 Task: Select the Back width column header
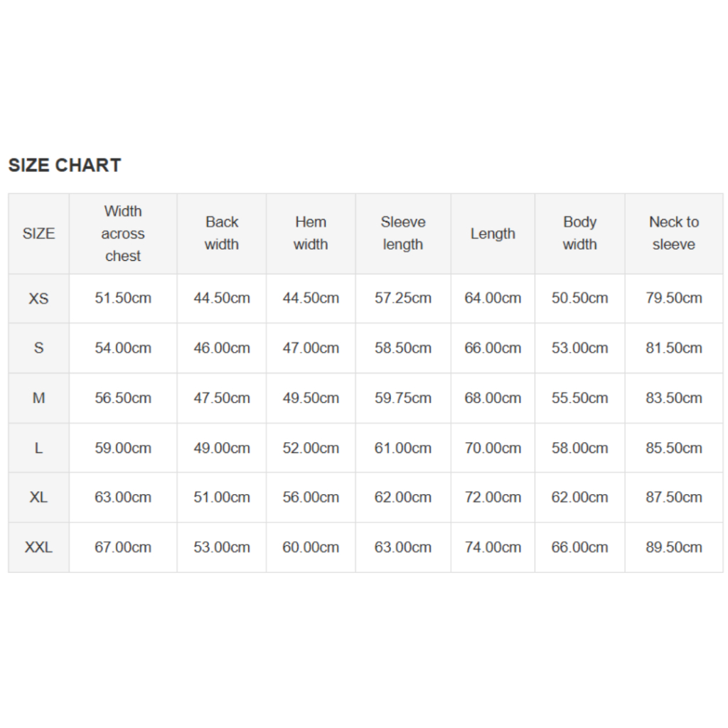(222, 233)
